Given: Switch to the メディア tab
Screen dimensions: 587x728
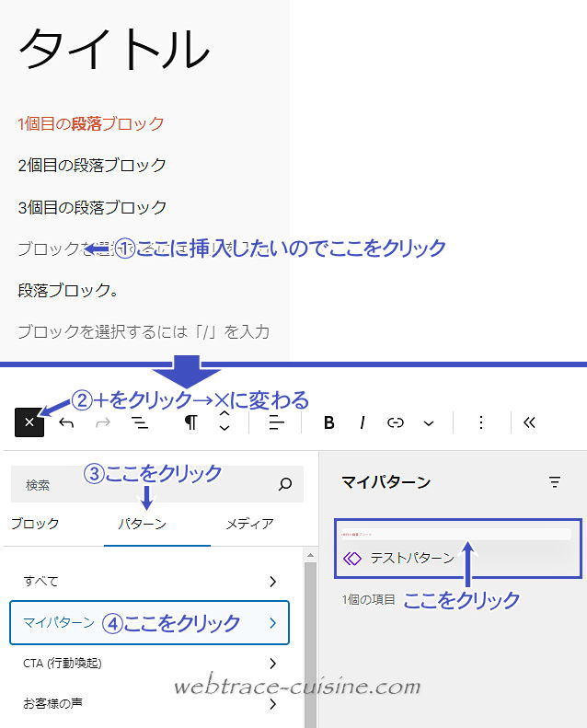Looking at the screenshot, I should click(249, 524).
